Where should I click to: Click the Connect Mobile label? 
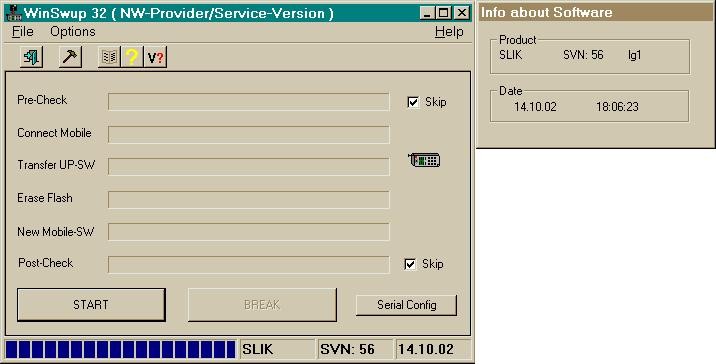[x=54, y=133]
